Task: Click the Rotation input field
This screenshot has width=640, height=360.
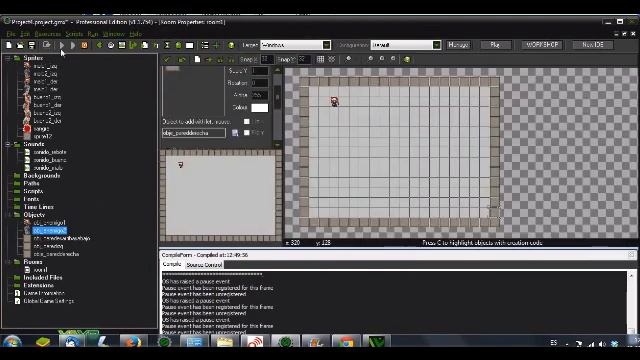Action: click(x=260, y=83)
